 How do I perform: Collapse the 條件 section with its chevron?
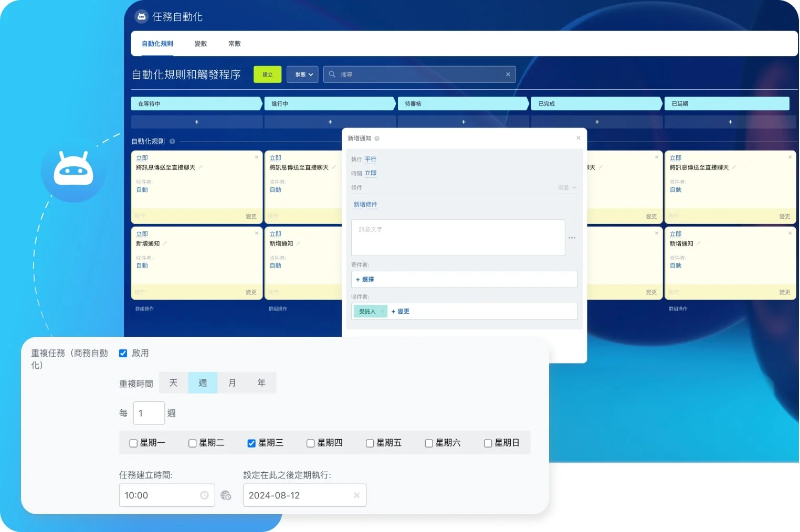coord(574,187)
